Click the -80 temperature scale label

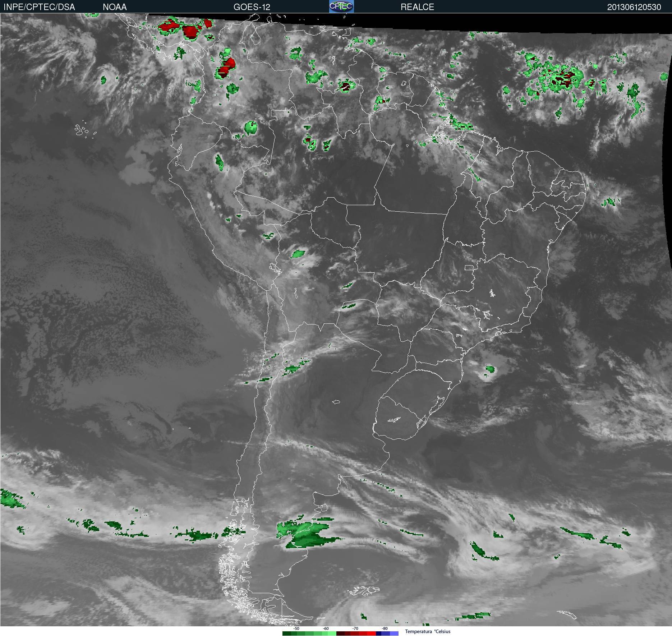tap(385, 628)
